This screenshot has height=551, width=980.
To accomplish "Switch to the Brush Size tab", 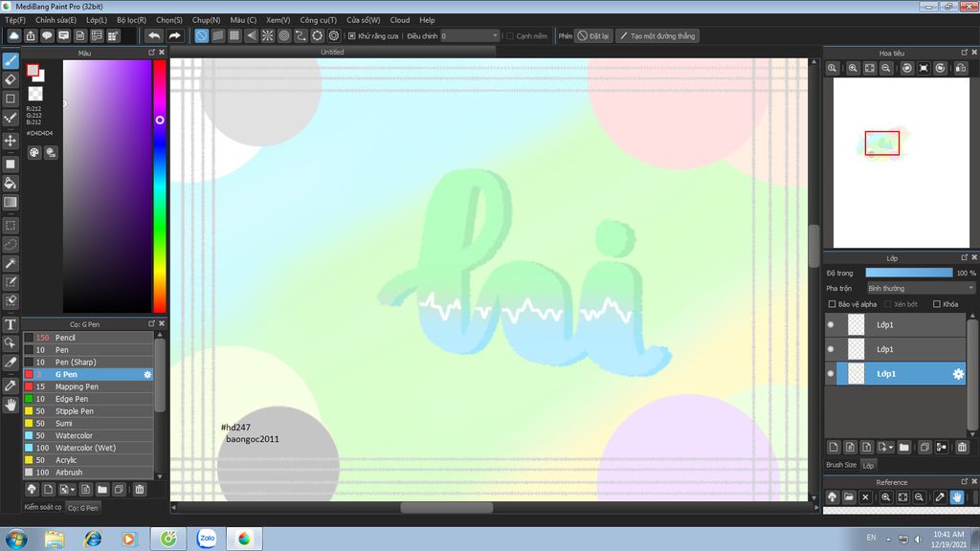I will (840, 465).
